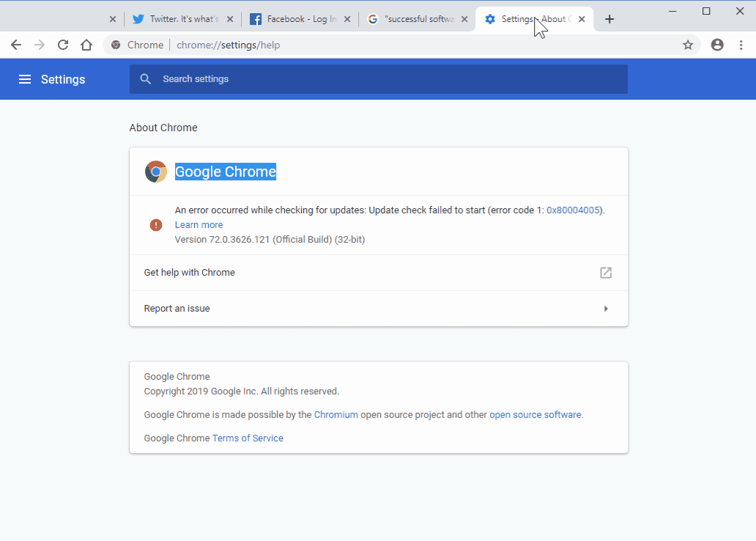Maximize the Chrome window

coord(706,11)
